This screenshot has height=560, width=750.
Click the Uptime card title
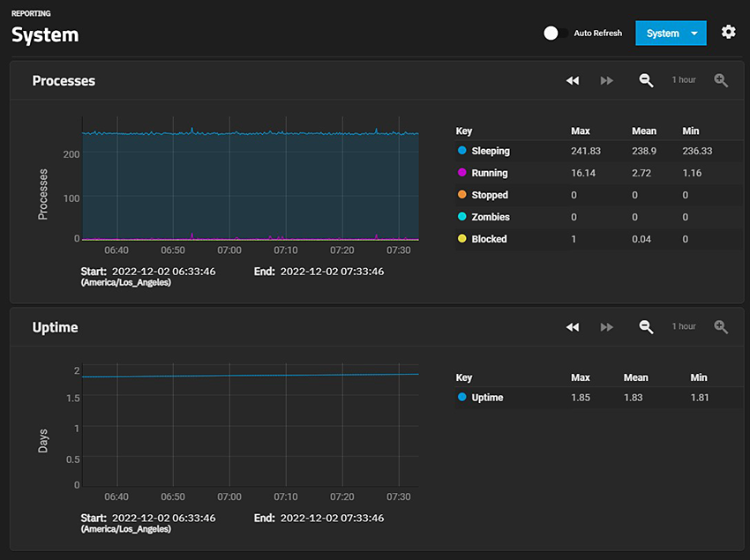pos(55,327)
